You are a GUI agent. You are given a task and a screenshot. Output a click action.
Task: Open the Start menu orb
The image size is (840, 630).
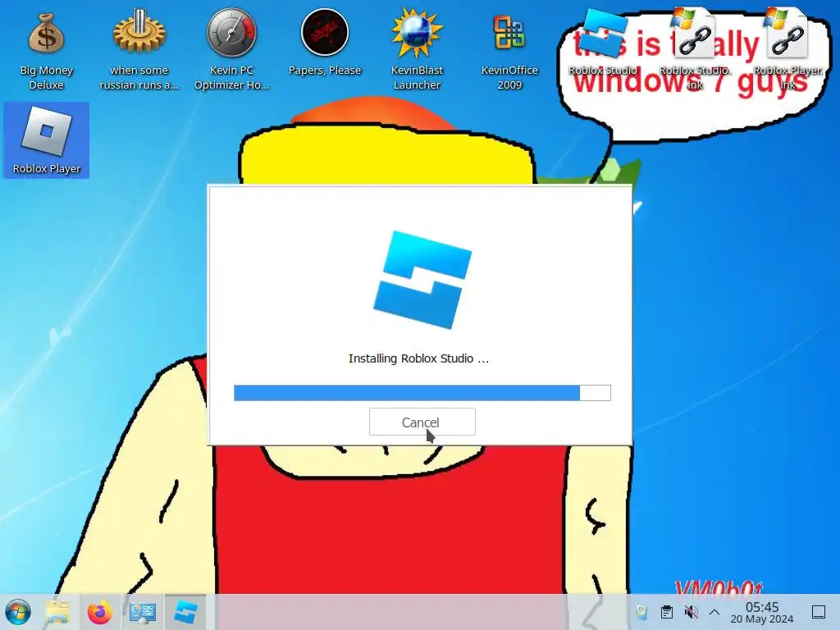tap(18, 612)
